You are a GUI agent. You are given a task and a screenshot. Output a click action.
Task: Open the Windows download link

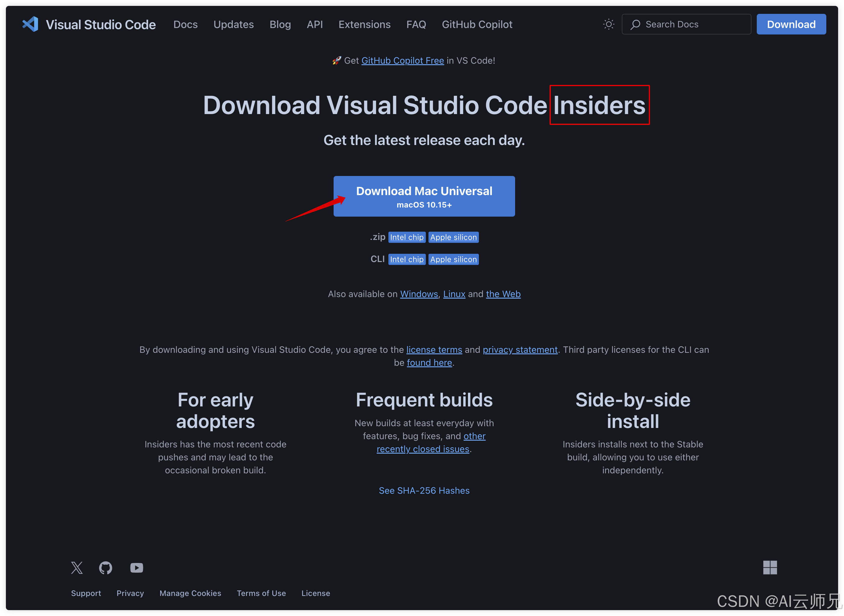(419, 294)
